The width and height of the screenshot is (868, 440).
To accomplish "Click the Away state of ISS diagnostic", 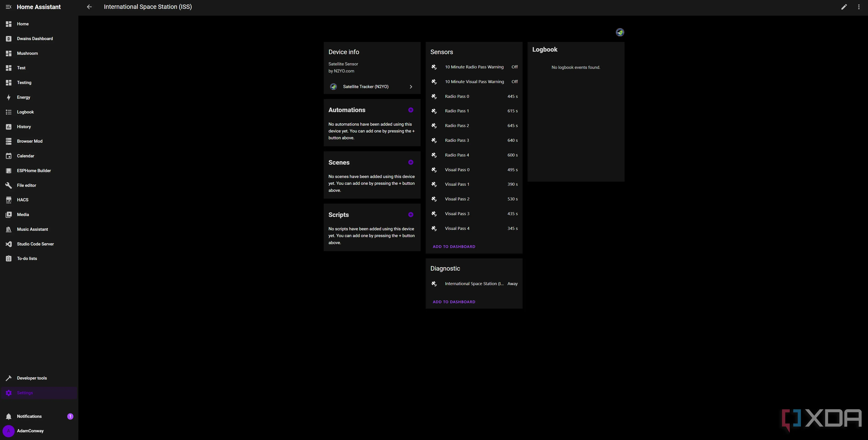I will (513, 284).
